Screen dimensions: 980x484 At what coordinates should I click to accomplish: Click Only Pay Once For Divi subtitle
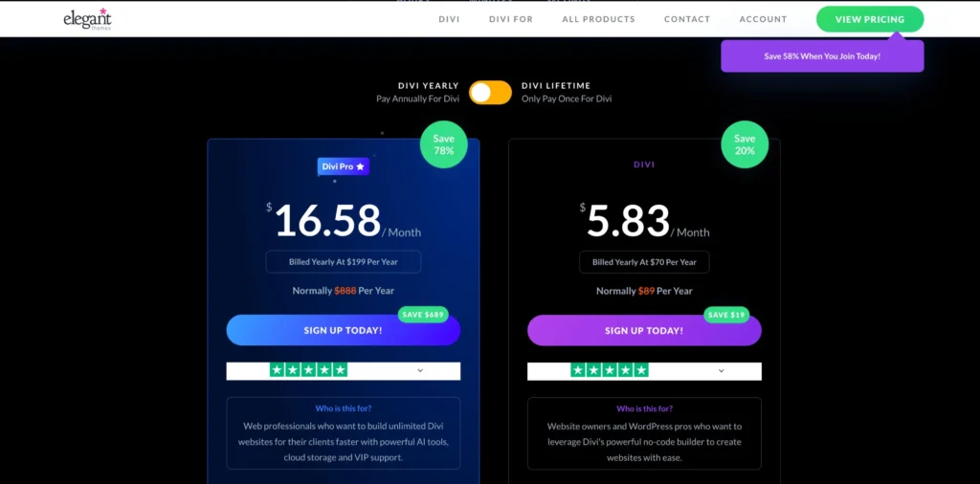coord(567,99)
